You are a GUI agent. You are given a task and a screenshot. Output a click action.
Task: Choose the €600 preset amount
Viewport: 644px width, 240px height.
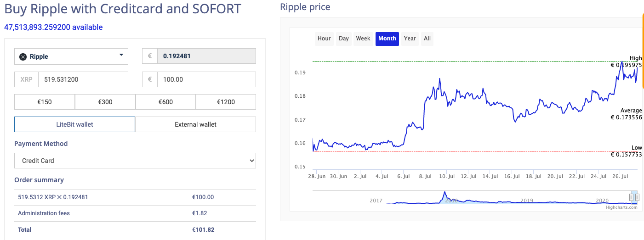tap(165, 102)
